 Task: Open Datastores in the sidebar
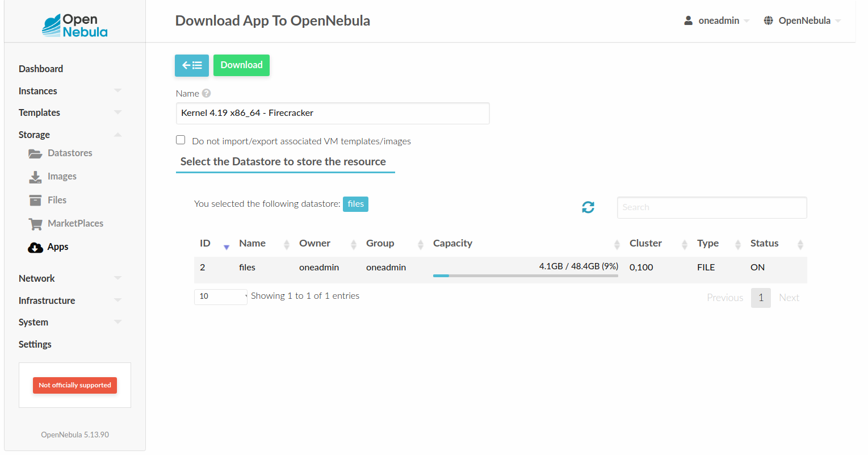(x=70, y=153)
